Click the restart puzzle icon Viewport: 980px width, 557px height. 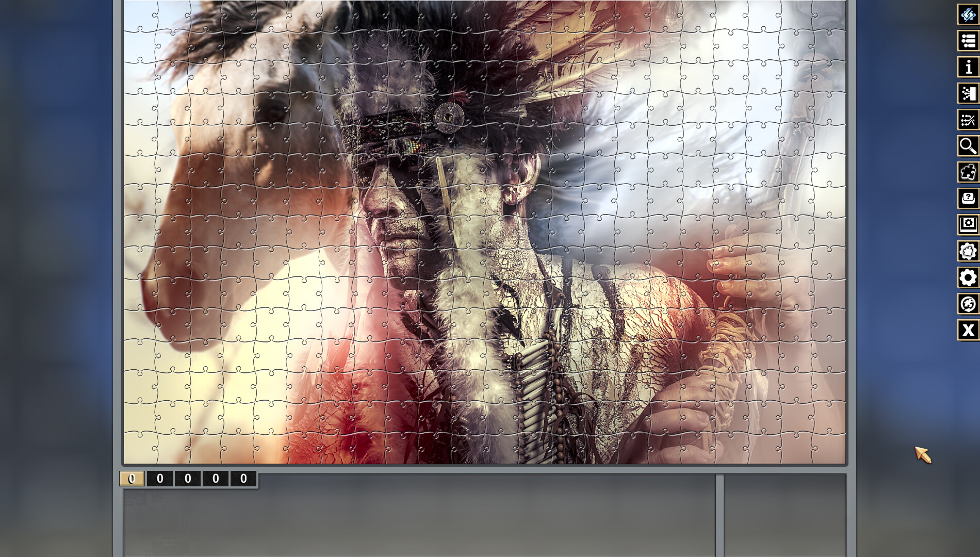[x=969, y=304]
